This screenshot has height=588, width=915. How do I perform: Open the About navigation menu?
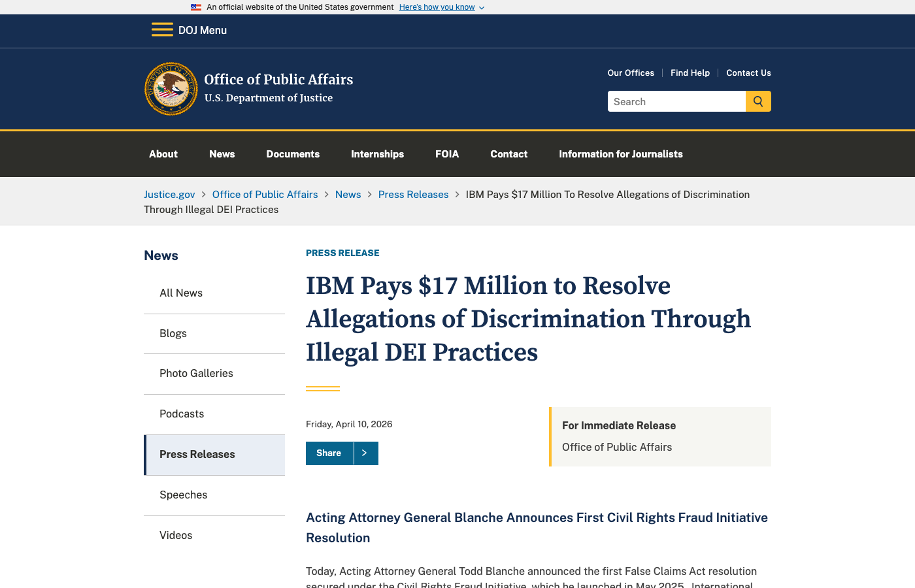(x=163, y=154)
